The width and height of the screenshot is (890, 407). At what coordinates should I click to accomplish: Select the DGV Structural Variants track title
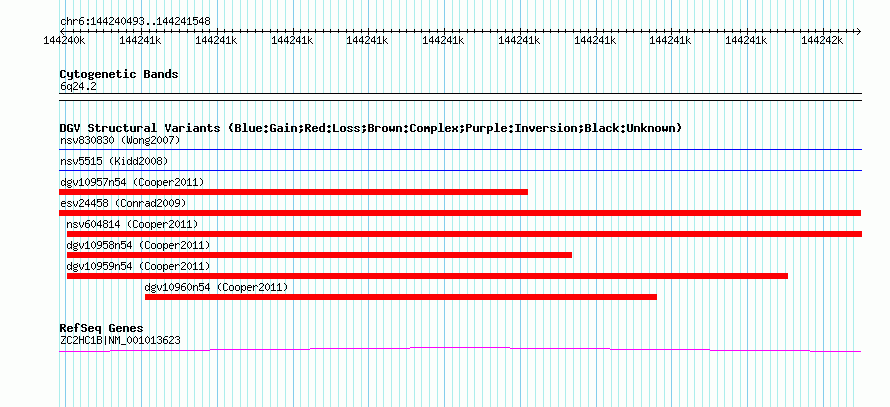click(371, 128)
